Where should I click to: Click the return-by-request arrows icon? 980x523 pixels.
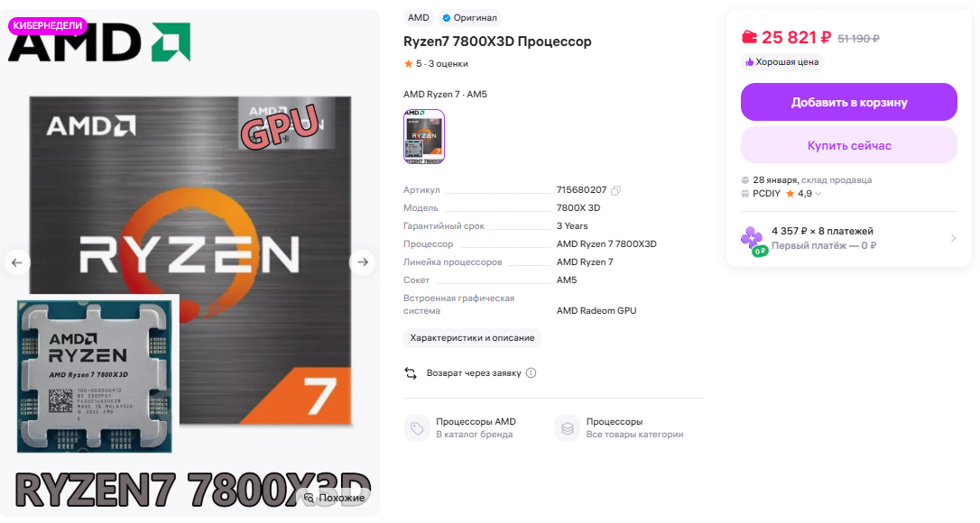411,373
